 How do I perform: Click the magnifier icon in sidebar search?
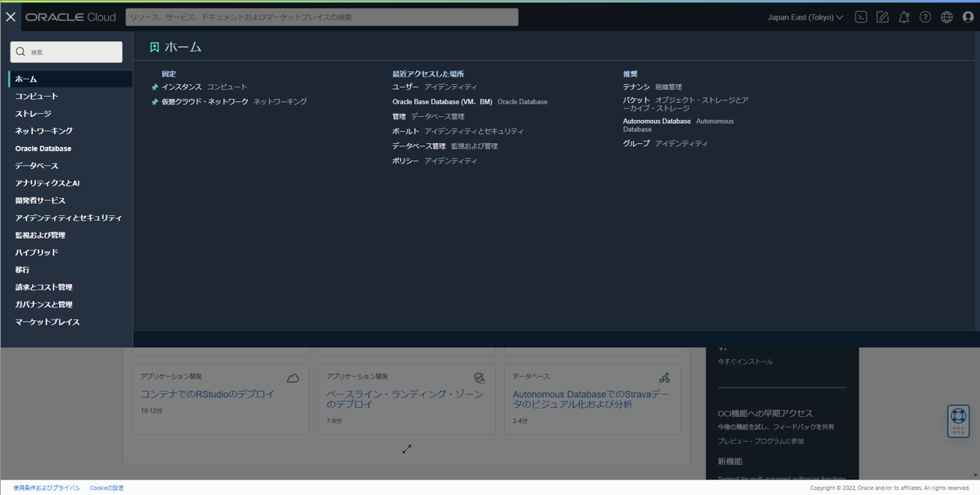pyautogui.click(x=19, y=51)
